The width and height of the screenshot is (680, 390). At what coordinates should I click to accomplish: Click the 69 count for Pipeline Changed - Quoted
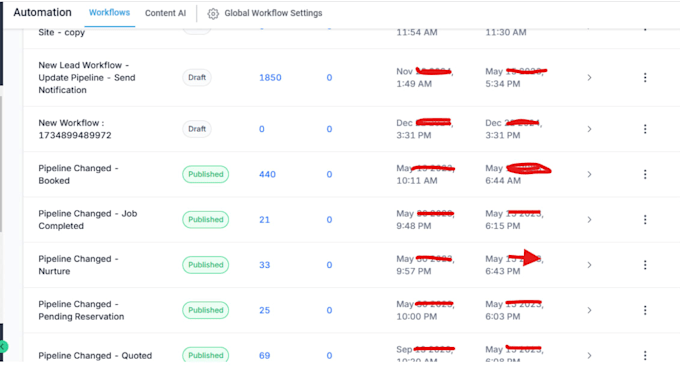tap(265, 355)
